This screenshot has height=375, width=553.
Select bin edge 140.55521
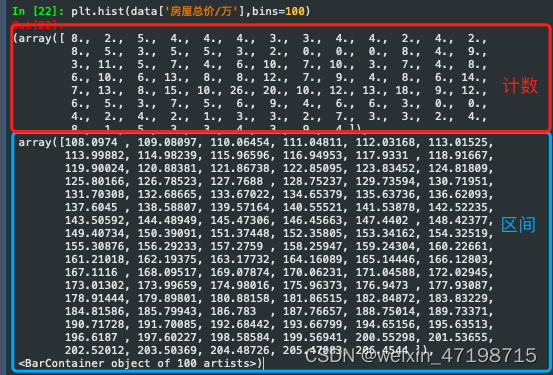(312, 207)
